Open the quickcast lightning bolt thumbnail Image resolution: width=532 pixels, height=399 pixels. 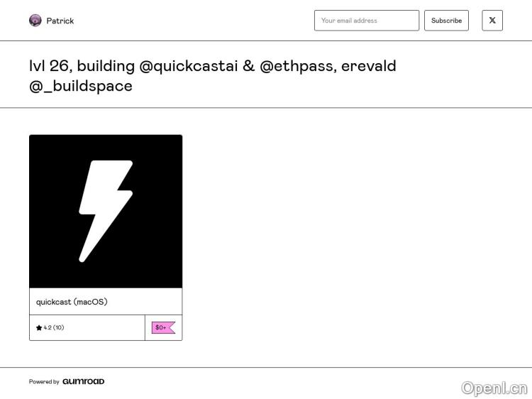(106, 212)
